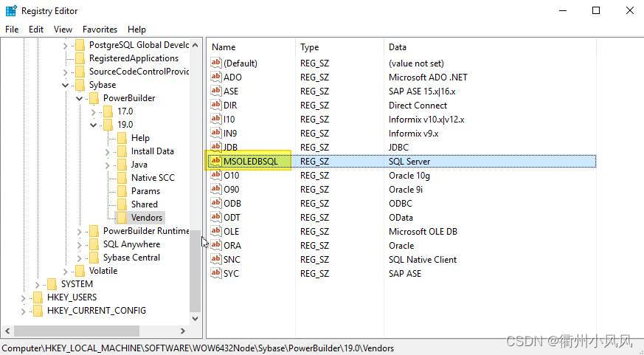
Task: Click the Sybase folder icon
Action: (80, 85)
